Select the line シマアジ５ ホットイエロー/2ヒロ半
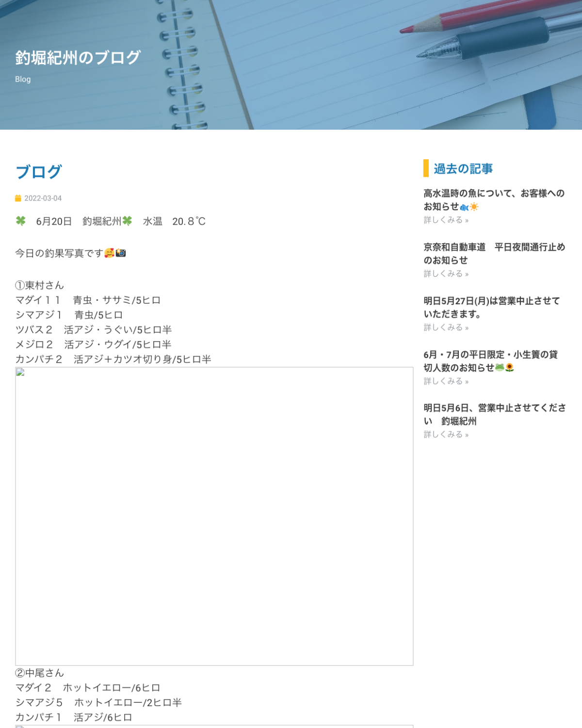The image size is (582, 728). click(x=98, y=702)
